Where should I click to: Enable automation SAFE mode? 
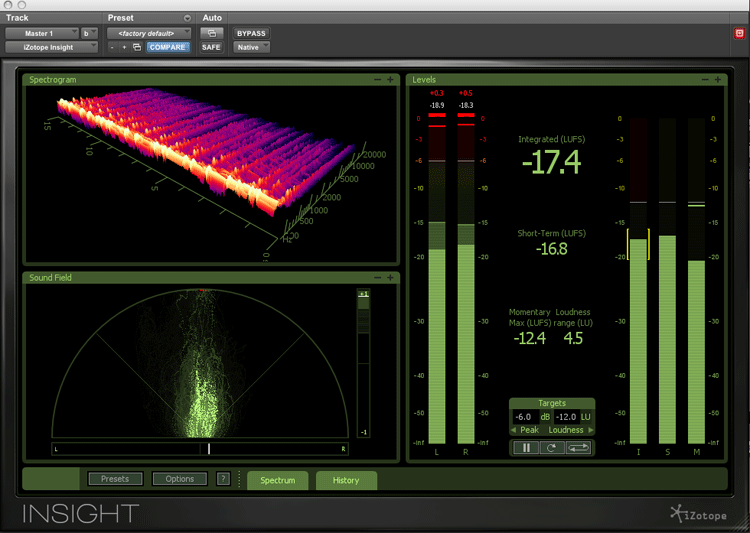(211, 47)
